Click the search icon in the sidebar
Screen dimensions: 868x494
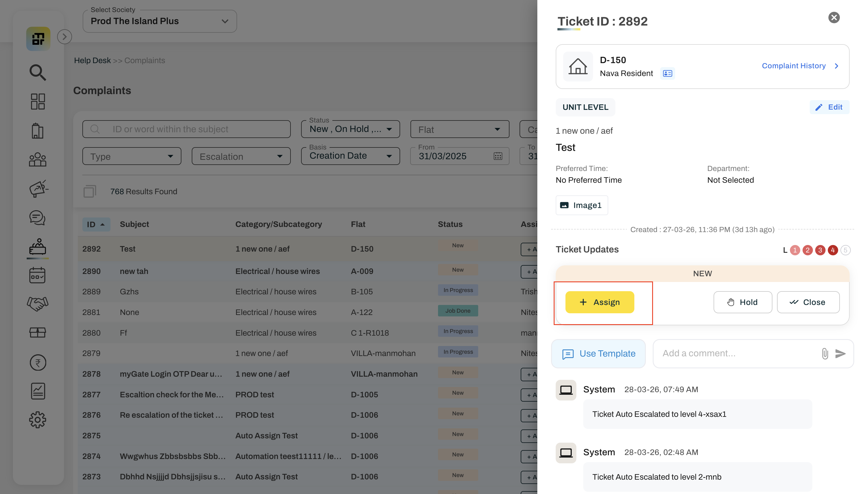tap(38, 72)
